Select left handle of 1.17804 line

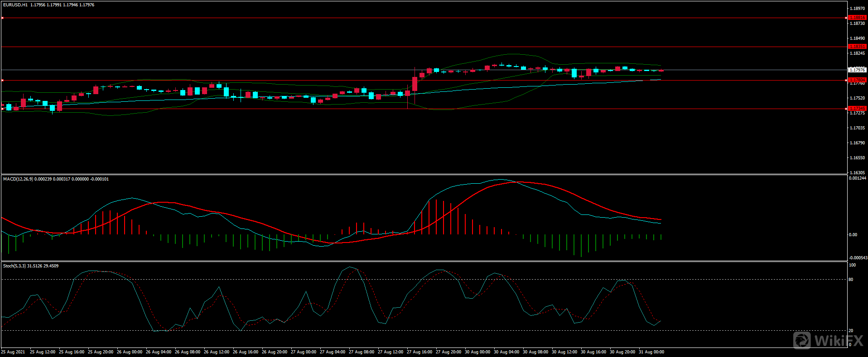(2, 80)
